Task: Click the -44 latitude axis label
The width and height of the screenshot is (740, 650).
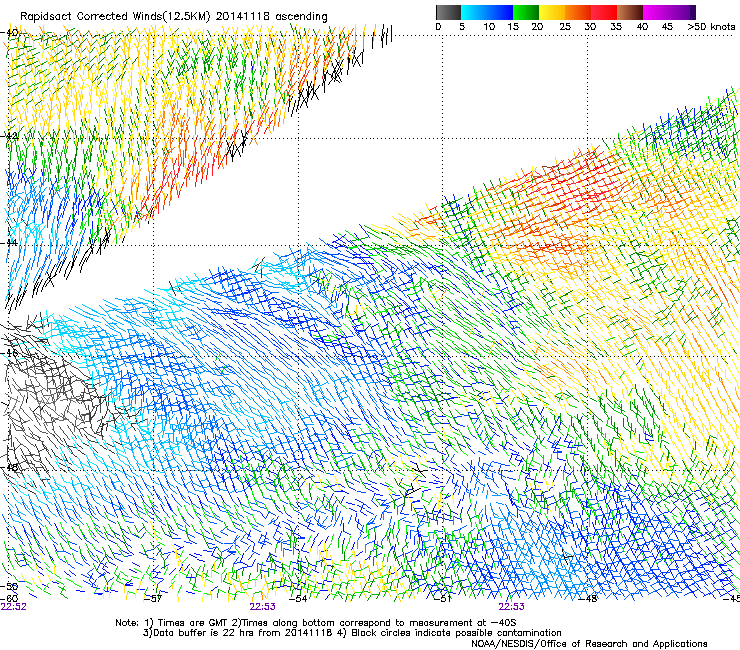Action: coord(9,243)
